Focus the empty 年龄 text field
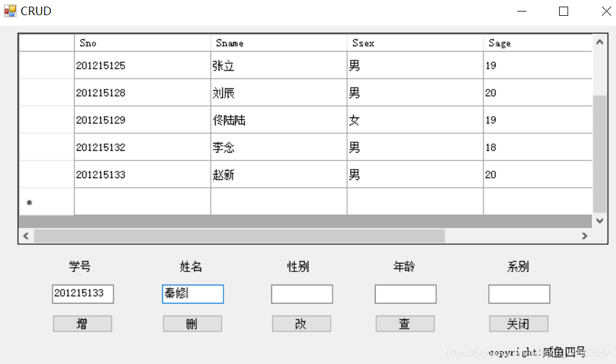The image size is (616, 364). [405, 294]
